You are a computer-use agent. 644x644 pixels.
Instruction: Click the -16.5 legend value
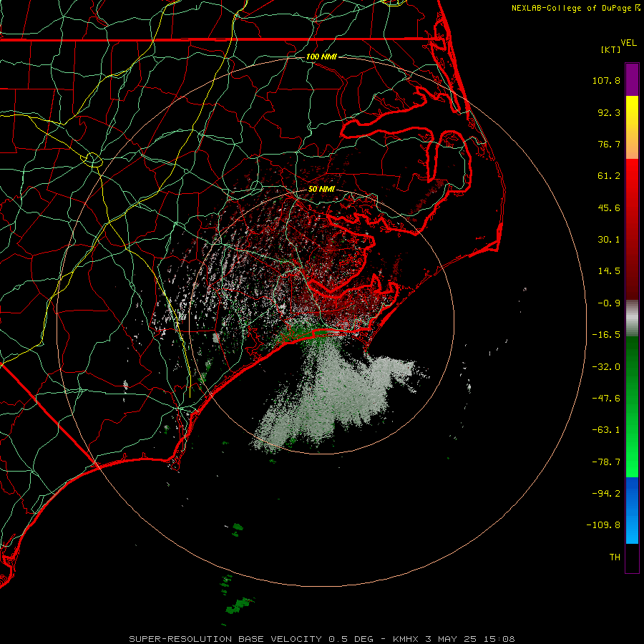[606, 335]
